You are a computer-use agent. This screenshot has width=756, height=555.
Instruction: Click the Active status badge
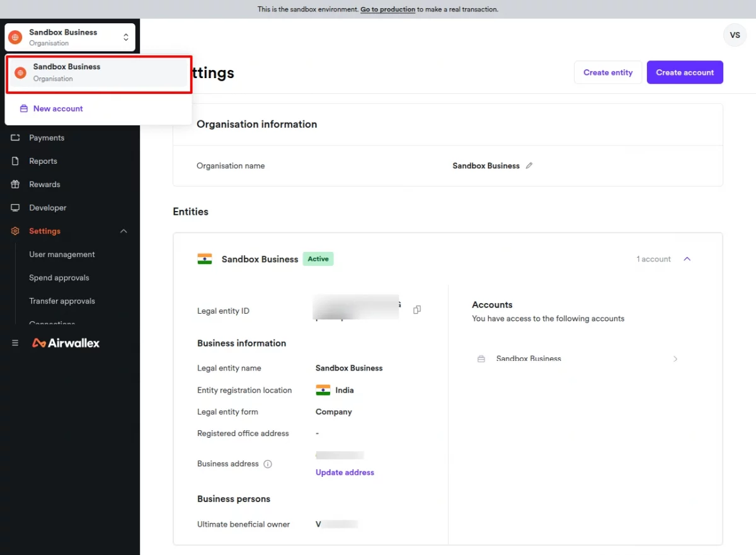point(318,259)
